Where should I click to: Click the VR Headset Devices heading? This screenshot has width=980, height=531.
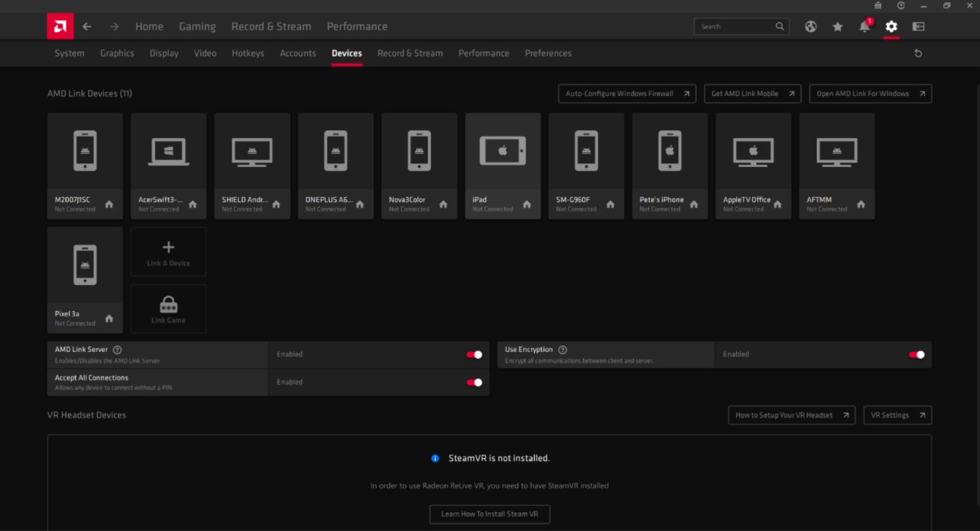pos(87,415)
